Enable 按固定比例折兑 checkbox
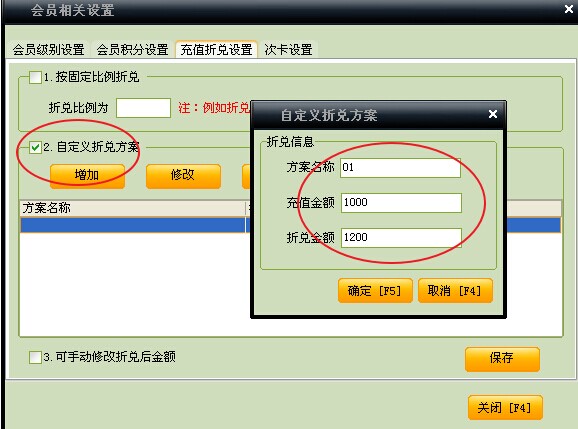 (x=35, y=77)
